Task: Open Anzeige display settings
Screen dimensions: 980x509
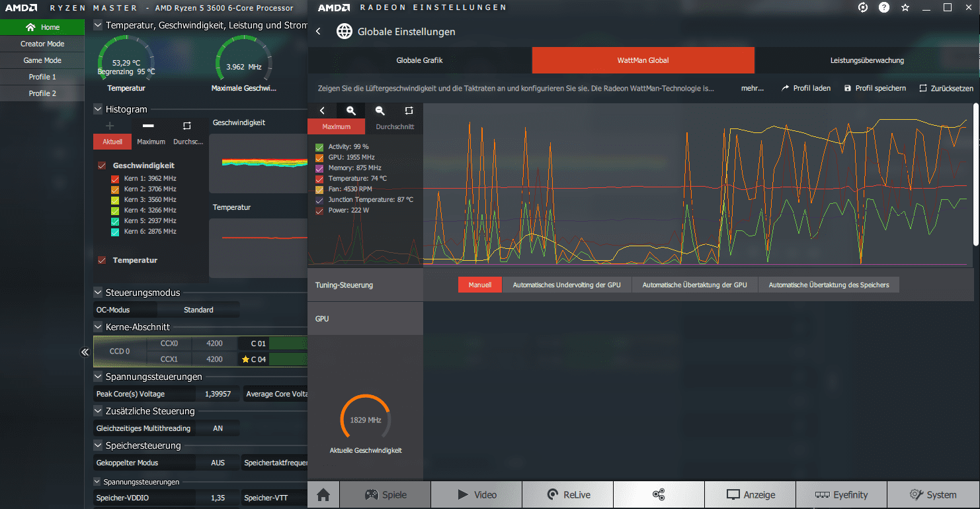Action: point(751,494)
